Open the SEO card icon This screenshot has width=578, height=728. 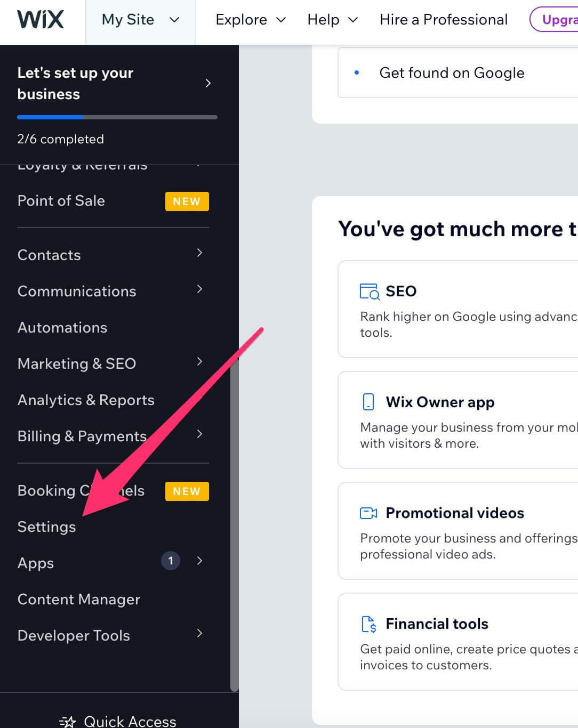pyautogui.click(x=370, y=291)
